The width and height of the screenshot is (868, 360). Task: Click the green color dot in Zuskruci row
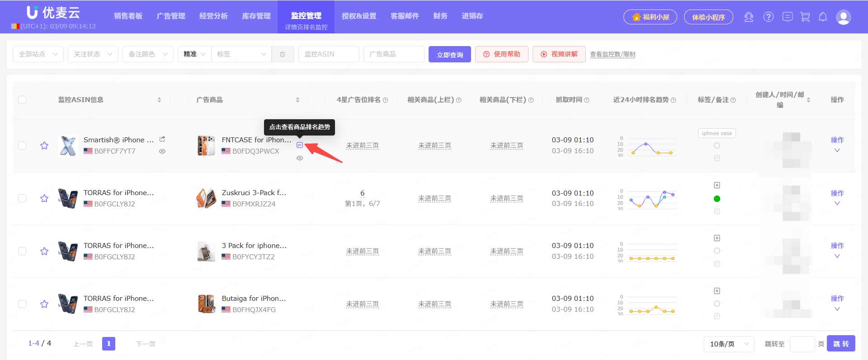717,199
